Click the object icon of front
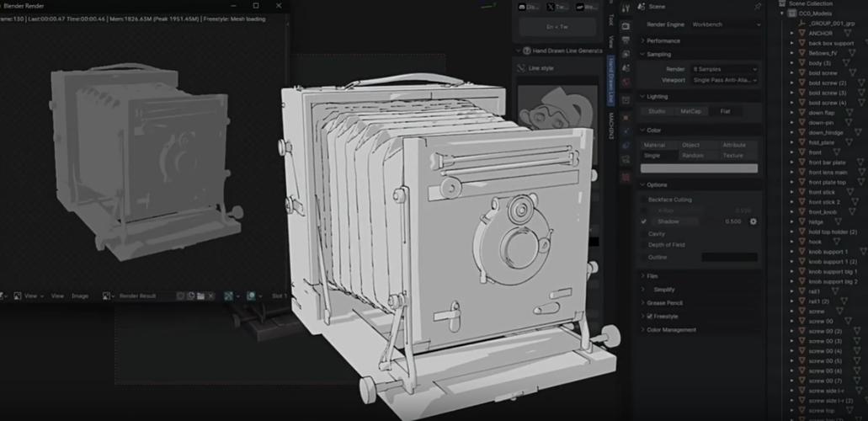 (801, 152)
